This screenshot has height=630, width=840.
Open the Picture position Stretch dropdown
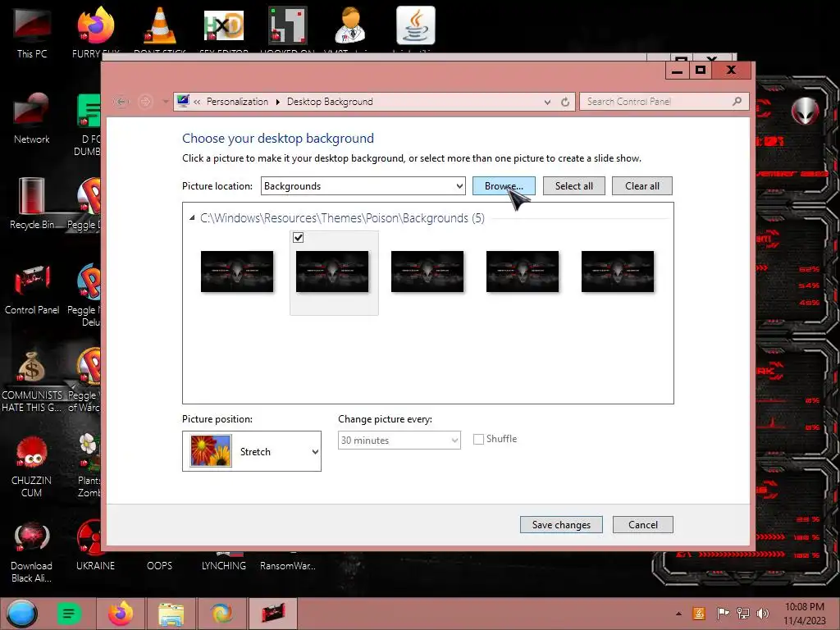point(252,451)
